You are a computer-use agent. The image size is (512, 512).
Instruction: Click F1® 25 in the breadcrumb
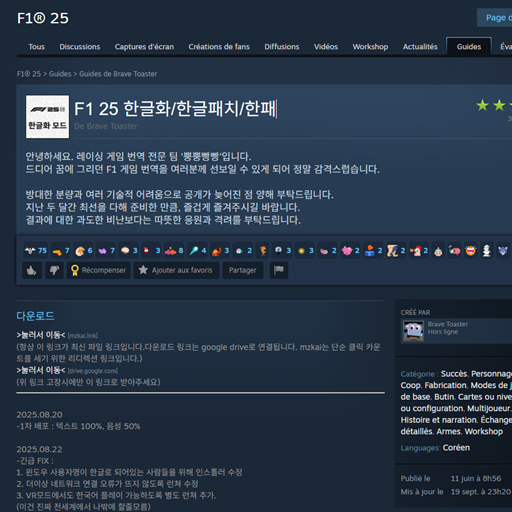point(29,74)
